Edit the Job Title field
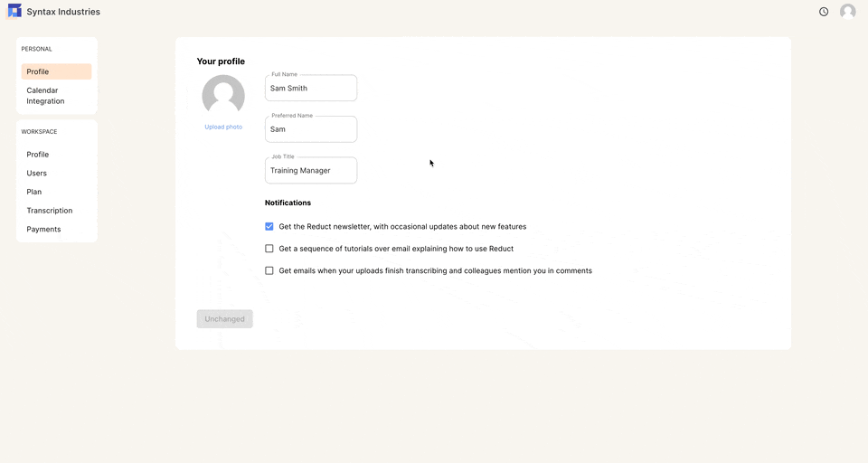The width and height of the screenshot is (868, 463). (311, 171)
